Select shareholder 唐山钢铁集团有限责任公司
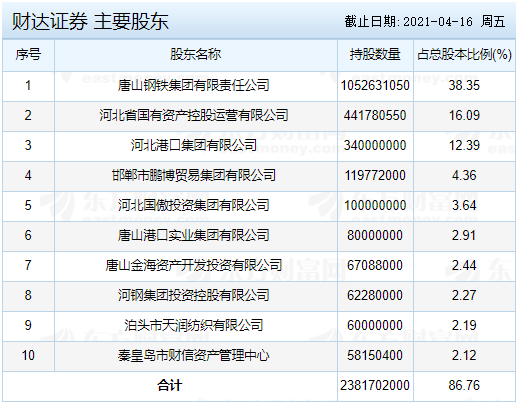 193,85
